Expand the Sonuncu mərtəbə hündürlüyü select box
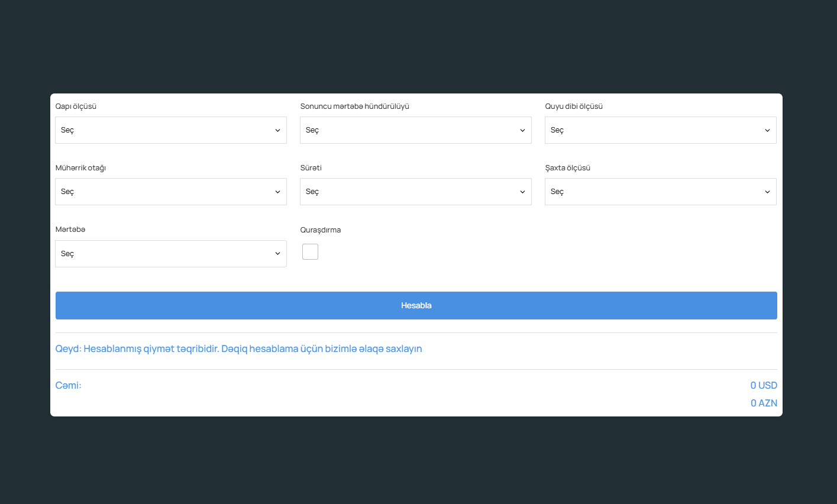 tap(415, 130)
